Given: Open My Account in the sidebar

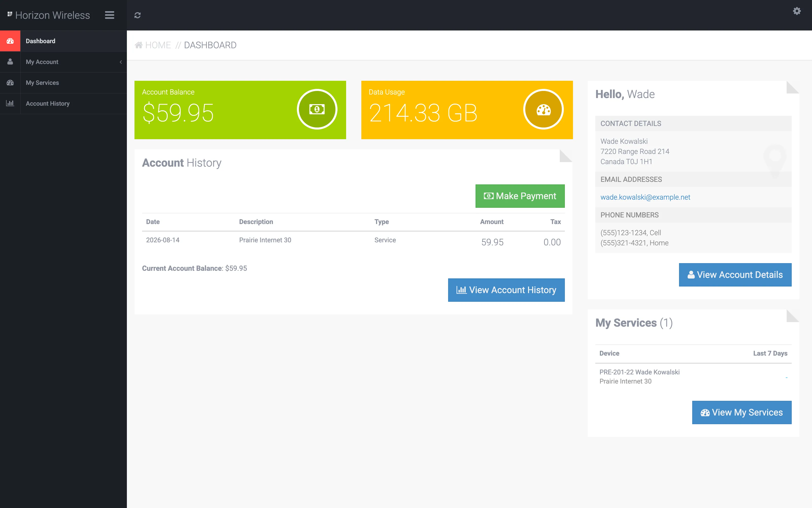Looking at the screenshot, I should tap(63, 62).
